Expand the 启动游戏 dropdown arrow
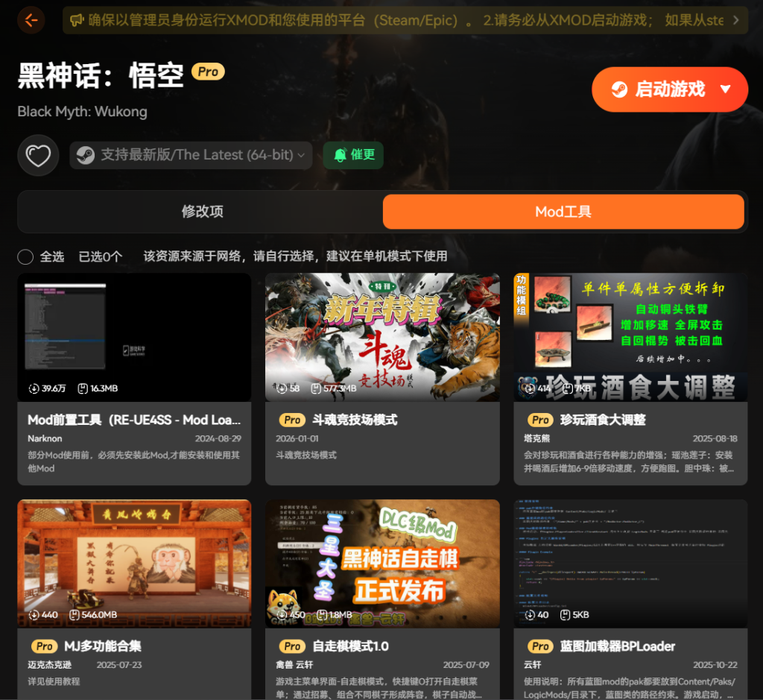The height and width of the screenshot is (700, 763). click(x=726, y=89)
